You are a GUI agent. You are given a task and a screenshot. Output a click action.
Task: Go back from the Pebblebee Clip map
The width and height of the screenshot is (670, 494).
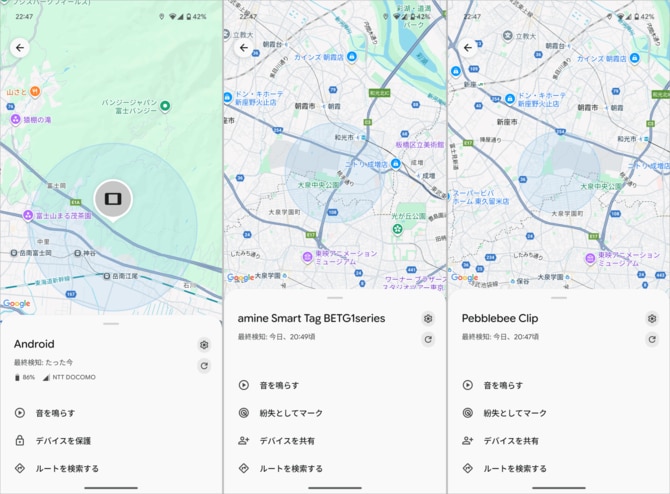click(x=468, y=48)
